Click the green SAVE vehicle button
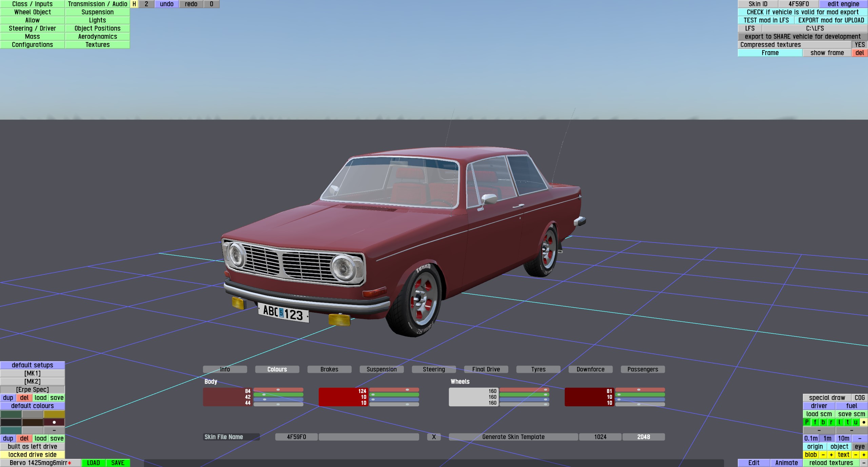868x467 pixels. 118,463
